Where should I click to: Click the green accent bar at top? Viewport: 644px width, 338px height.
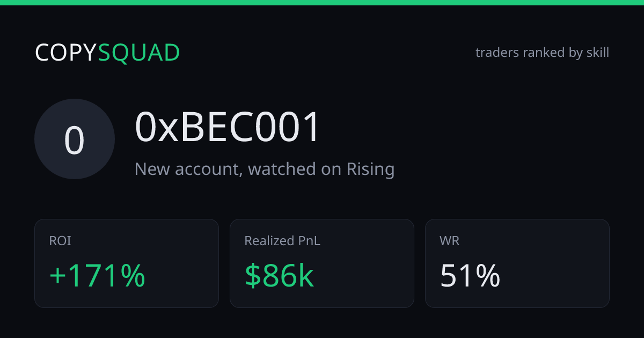point(322,3)
